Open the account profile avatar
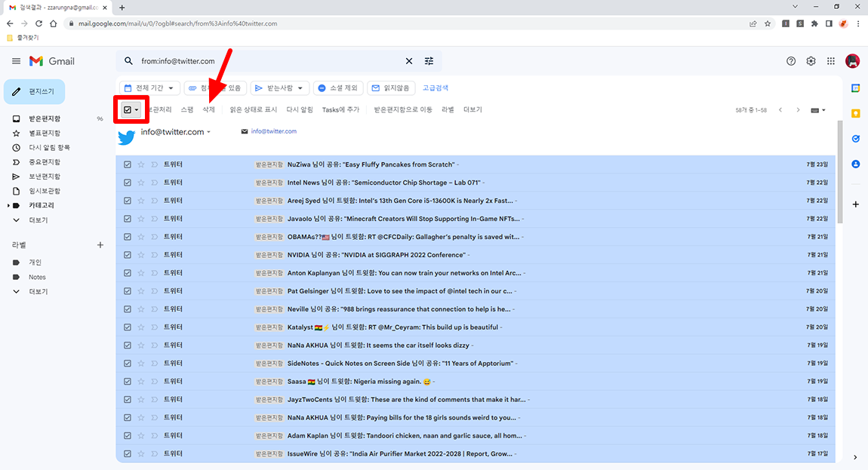This screenshot has width=868, height=470. (852, 61)
